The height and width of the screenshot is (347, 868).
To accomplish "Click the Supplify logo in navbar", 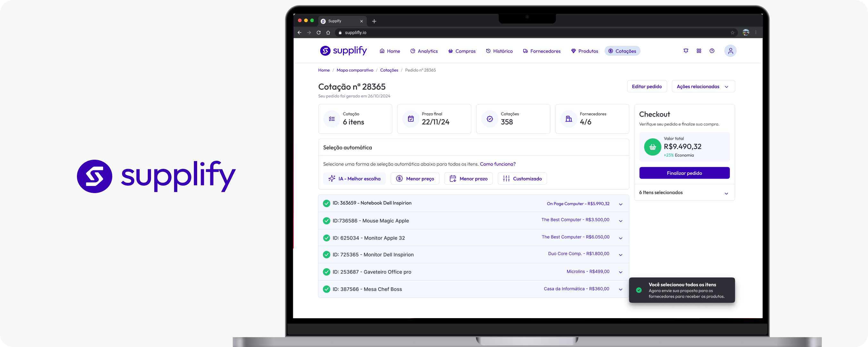I will (343, 51).
